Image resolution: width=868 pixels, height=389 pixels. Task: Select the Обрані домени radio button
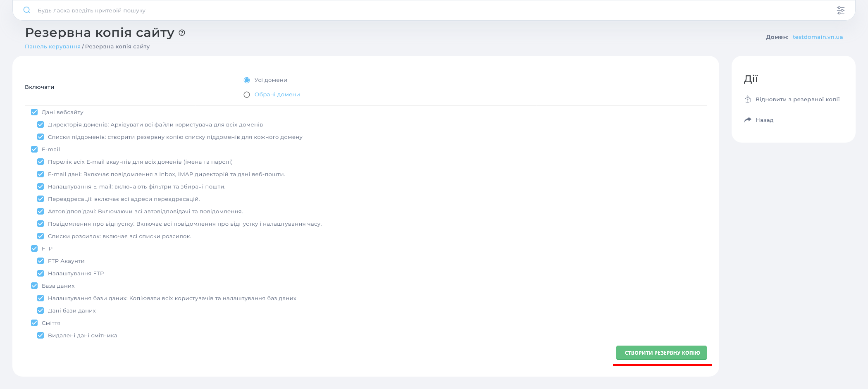click(247, 94)
